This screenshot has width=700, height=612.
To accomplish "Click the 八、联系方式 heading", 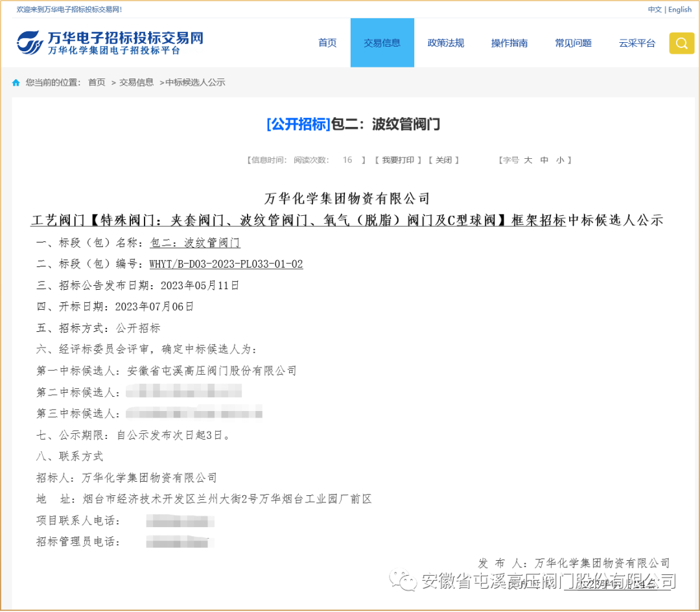I will (69, 456).
